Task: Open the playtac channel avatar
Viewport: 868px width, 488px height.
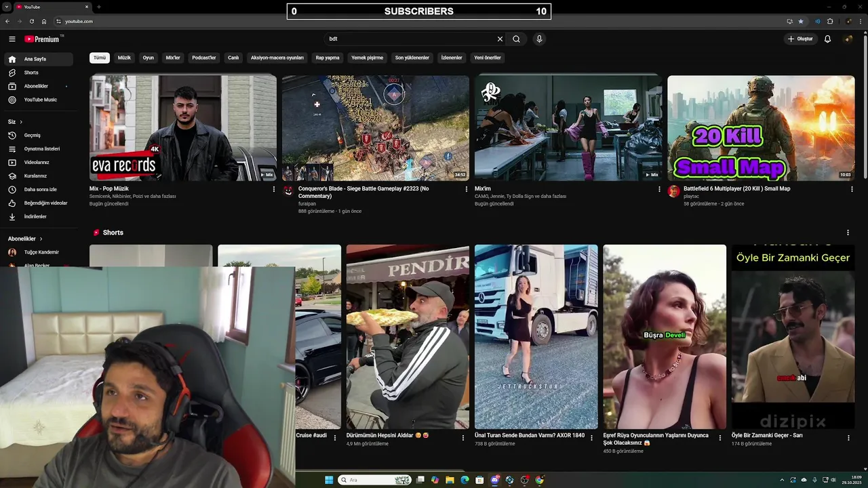Action: click(673, 191)
